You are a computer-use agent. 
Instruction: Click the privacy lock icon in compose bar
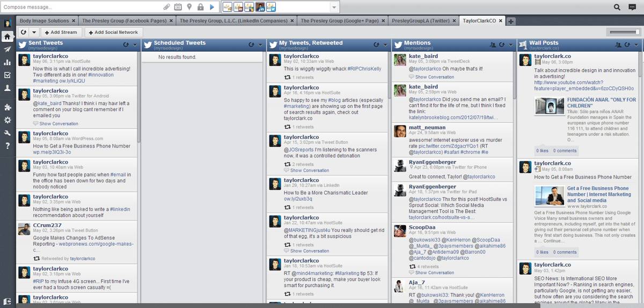click(x=200, y=7)
